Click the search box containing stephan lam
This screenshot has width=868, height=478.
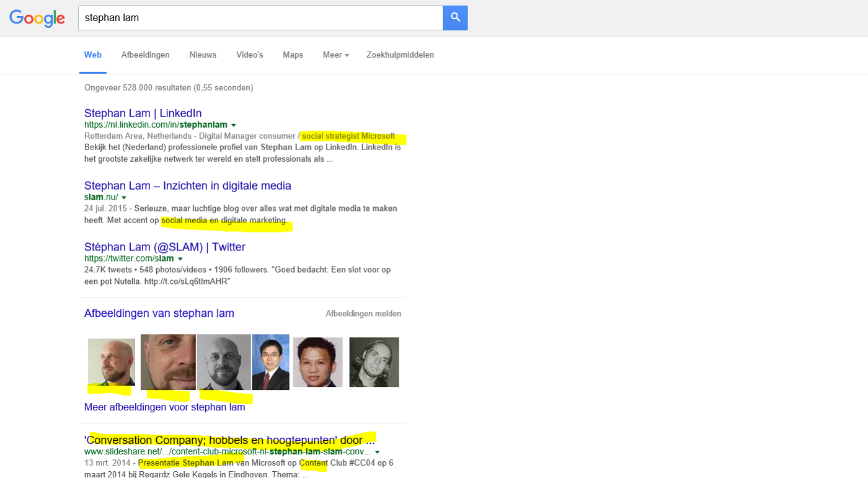(x=260, y=18)
